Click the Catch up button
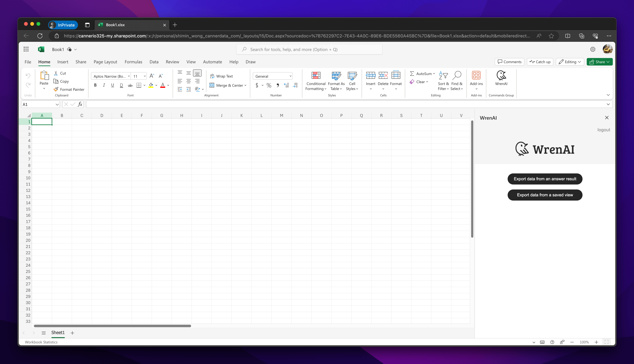This screenshot has height=364, width=634. click(x=540, y=62)
